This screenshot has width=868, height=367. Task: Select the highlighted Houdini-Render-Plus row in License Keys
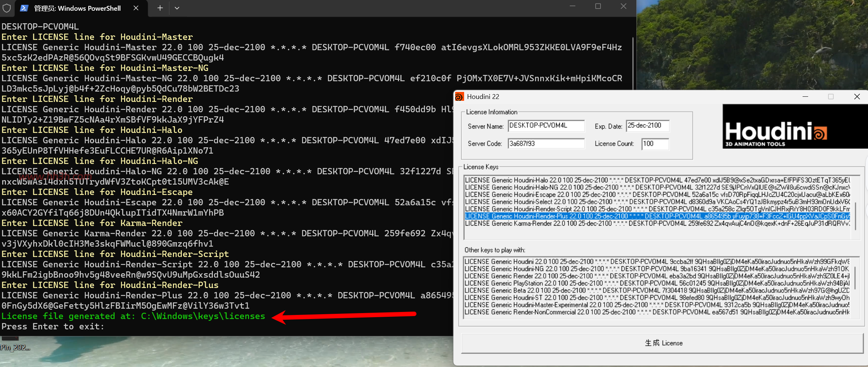[657, 216]
